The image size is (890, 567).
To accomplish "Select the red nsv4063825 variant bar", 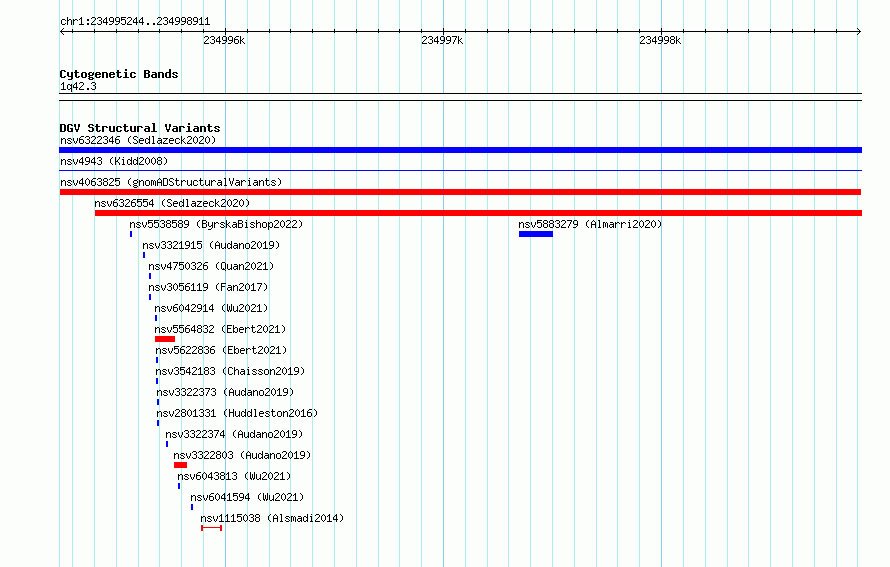I will [460, 192].
